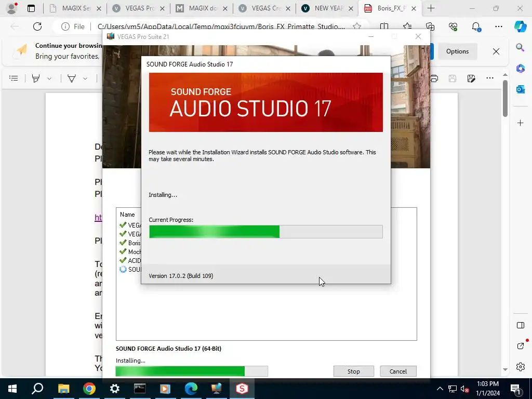Open Windows taskbar search
The image size is (532, 399).
(37, 389)
